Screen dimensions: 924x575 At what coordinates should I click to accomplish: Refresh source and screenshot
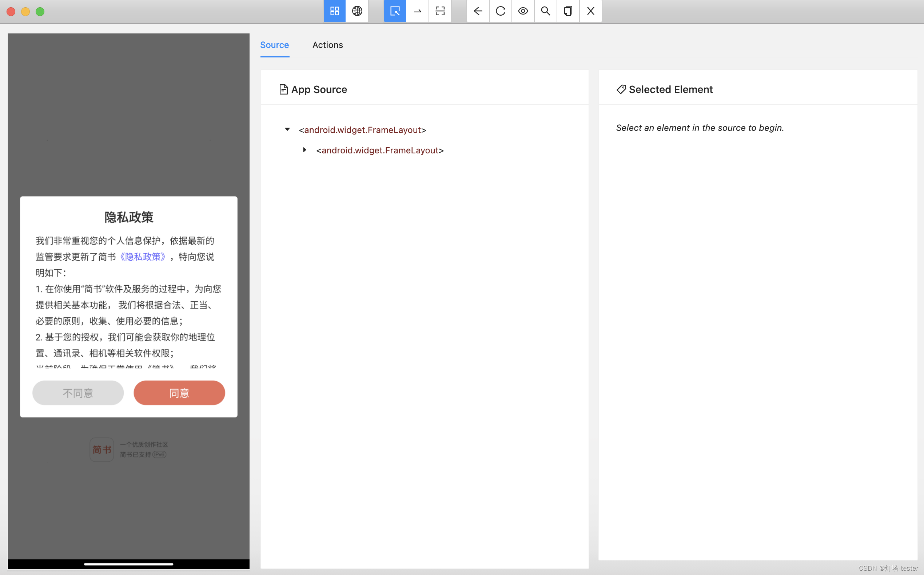(x=500, y=11)
